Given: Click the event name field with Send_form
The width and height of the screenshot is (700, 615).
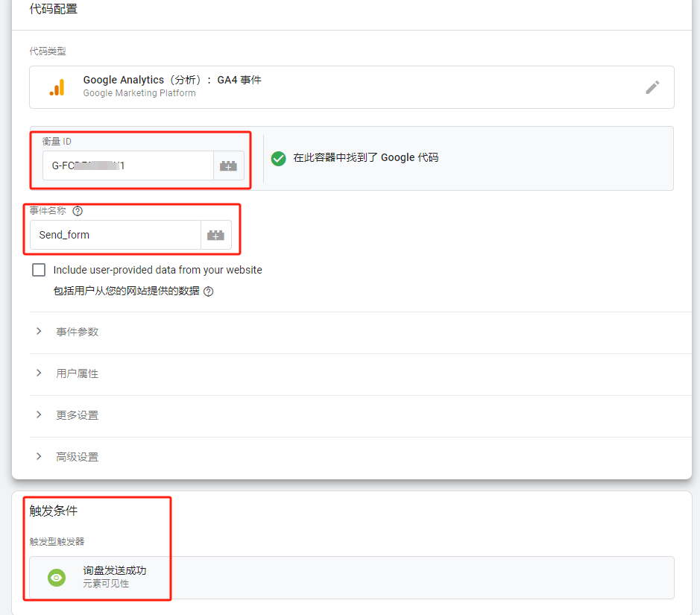Looking at the screenshot, I should [x=116, y=235].
